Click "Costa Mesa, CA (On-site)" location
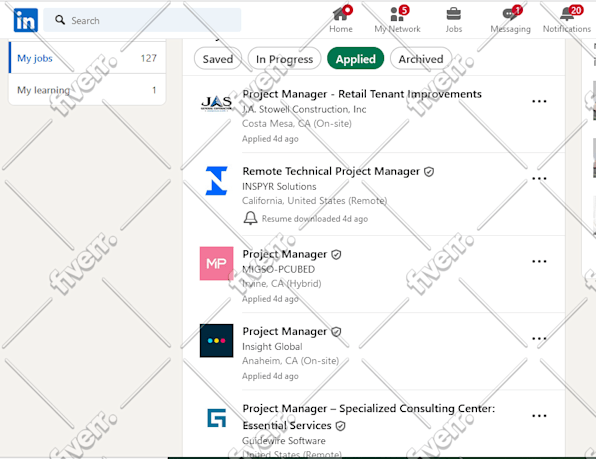The image size is (596, 459). click(297, 123)
